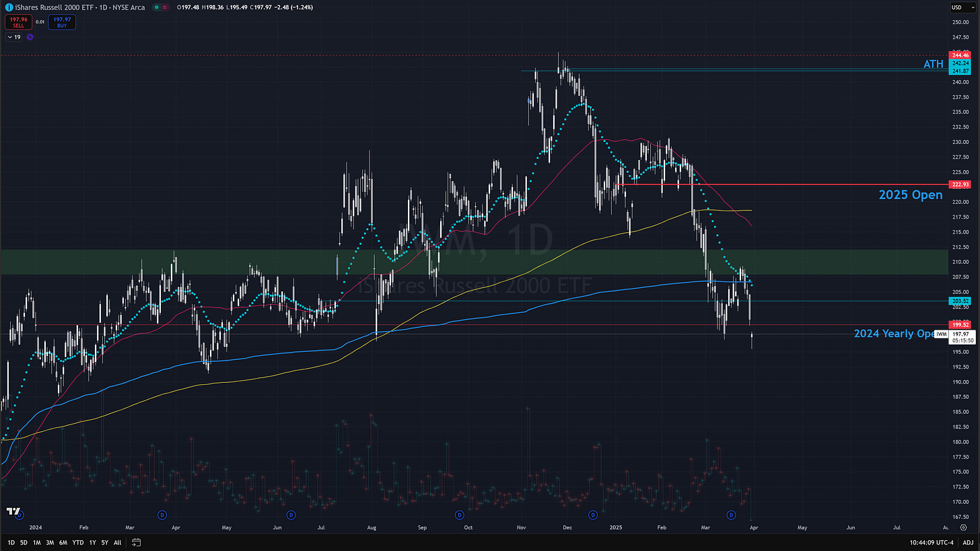
Task: Click the 220.00 price axis label
Action: click(x=960, y=202)
